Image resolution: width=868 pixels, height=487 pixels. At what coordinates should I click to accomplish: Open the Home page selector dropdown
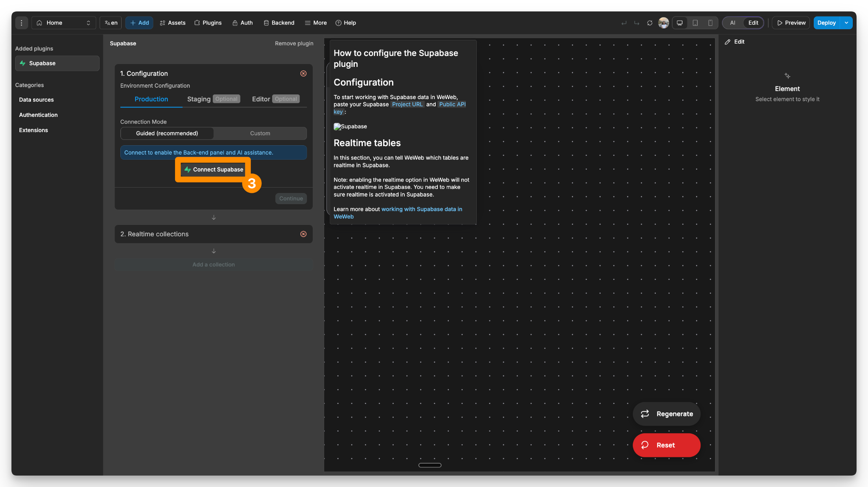click(64, 23)
